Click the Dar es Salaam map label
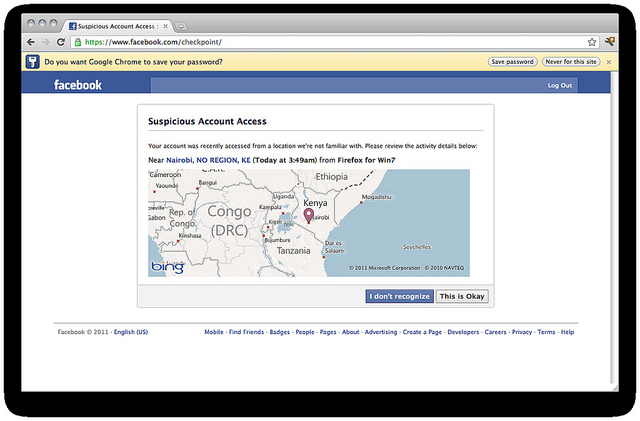The height and width of the screenshot is (421, 640). pos(334,247)
